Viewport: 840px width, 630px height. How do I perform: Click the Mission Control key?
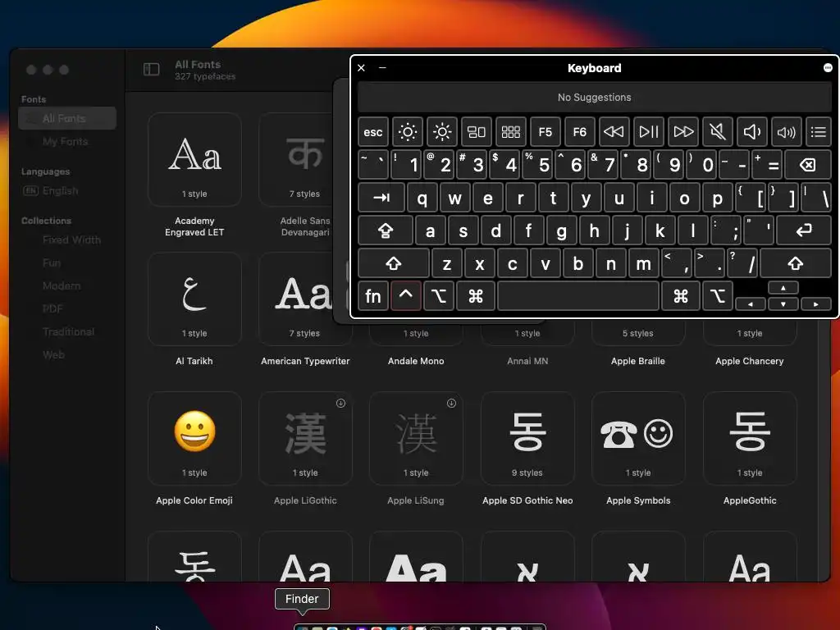[477, 132]
